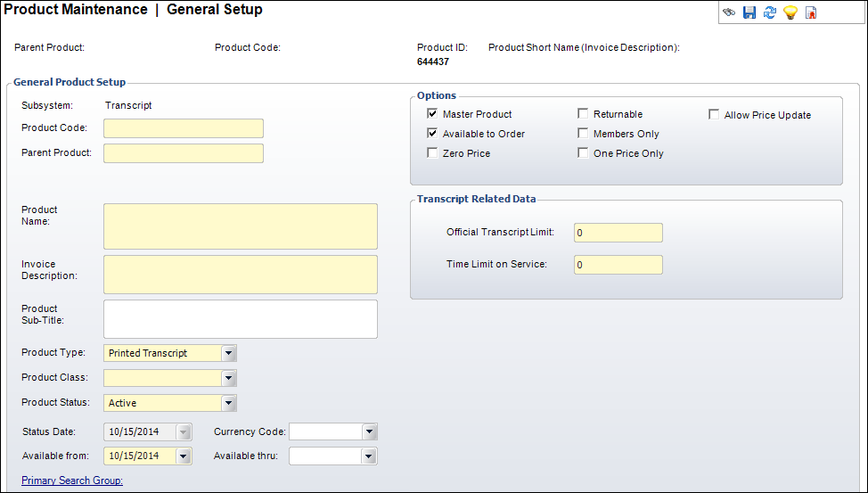Check the One Price Only option
The height and width of the screenshot is (493, 868).
(583, 152)
